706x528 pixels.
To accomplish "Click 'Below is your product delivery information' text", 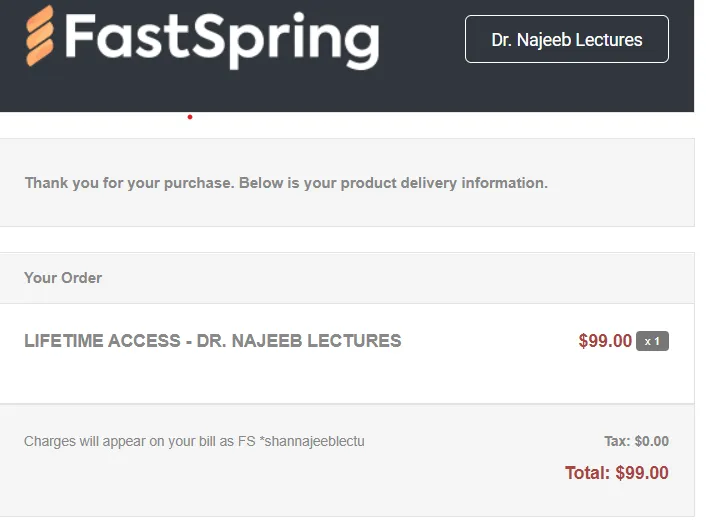I will 393,183.
